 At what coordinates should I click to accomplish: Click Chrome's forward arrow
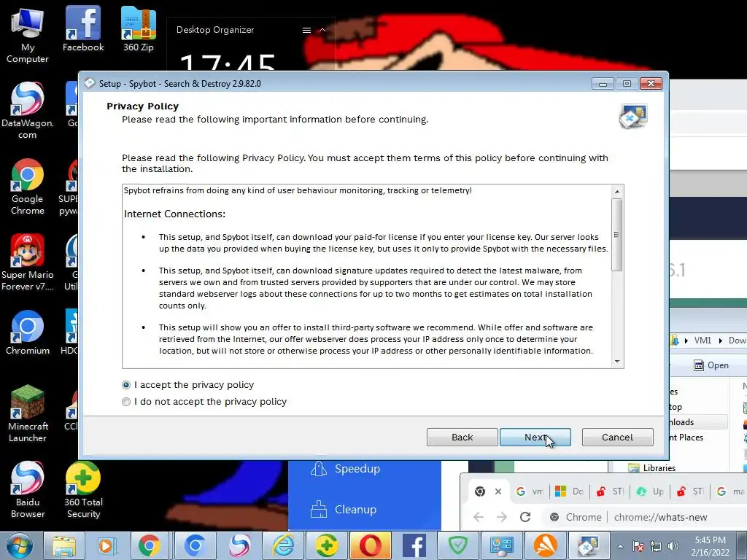pos(502,517)
